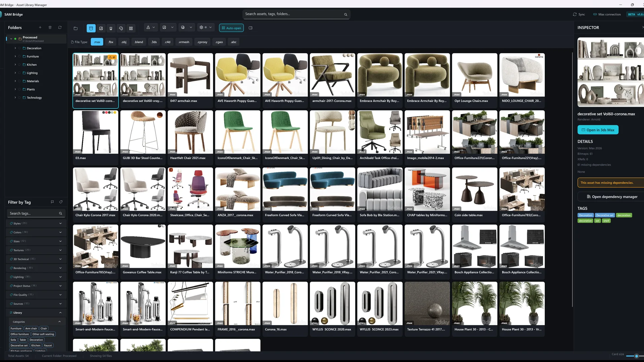
Task: Switch to image view mode icon
Action: [101, 28]
